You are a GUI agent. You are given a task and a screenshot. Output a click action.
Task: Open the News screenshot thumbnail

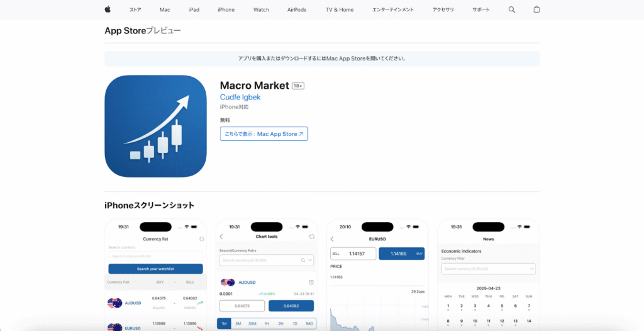(489, 274)
